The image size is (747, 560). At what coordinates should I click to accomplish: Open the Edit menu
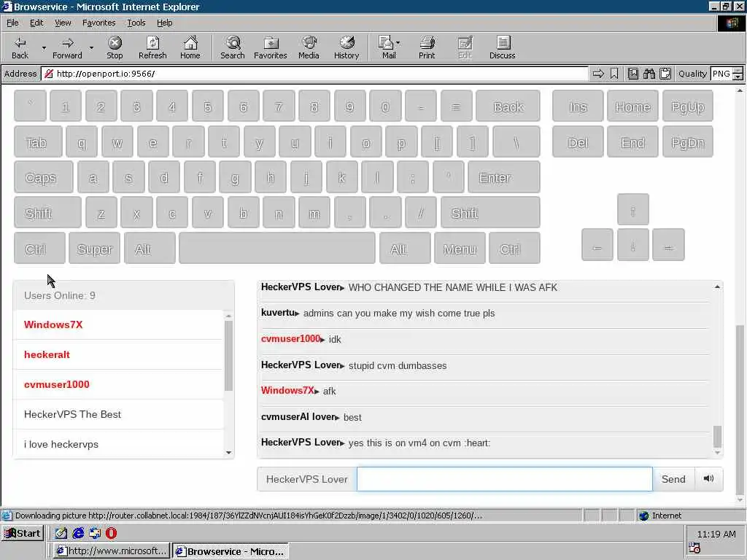tap(36, 23)
